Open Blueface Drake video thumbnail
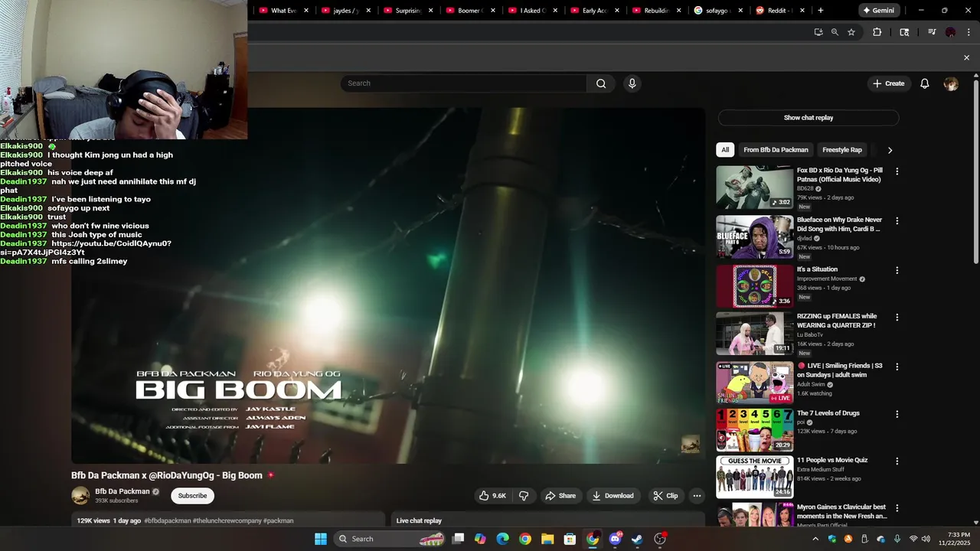Screen dimensions: 980x551 [x=755, y=236]
